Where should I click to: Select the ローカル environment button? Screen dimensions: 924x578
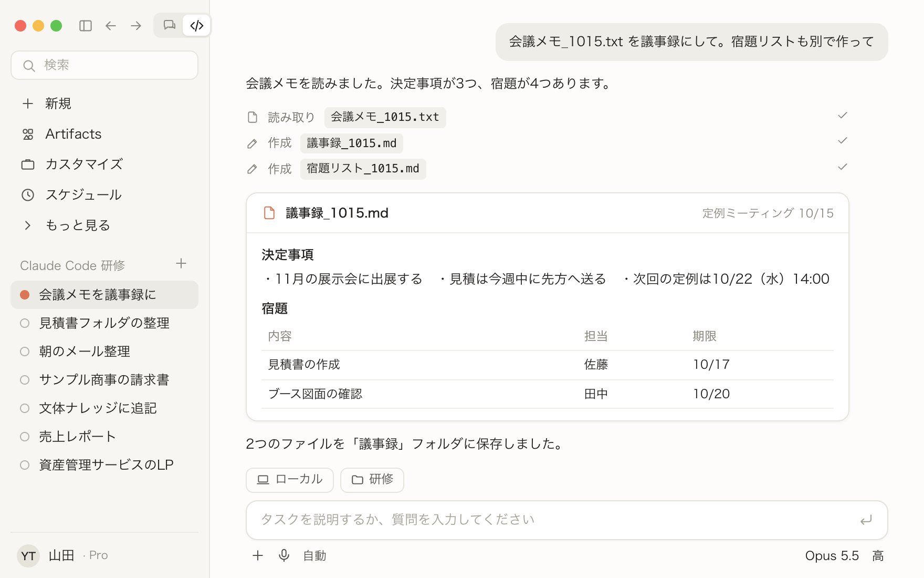pyautogui.click(x=290, y=480)
